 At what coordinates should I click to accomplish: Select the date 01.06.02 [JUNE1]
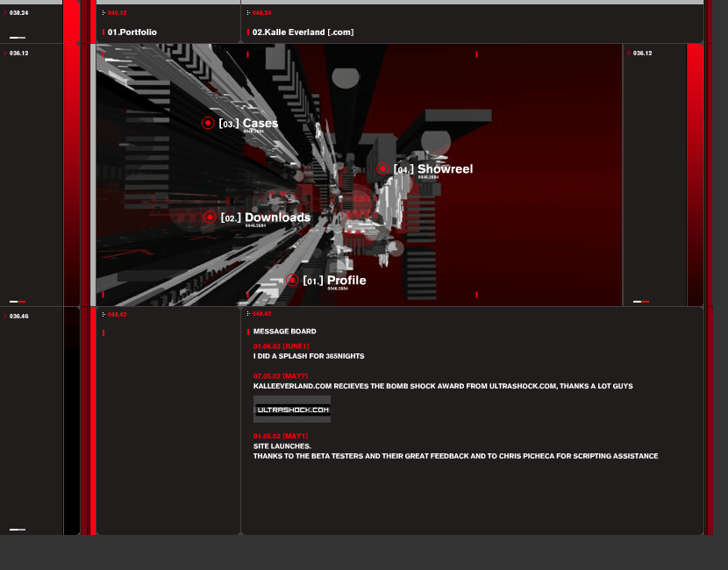pyautogui.click(x=281, y=346)
